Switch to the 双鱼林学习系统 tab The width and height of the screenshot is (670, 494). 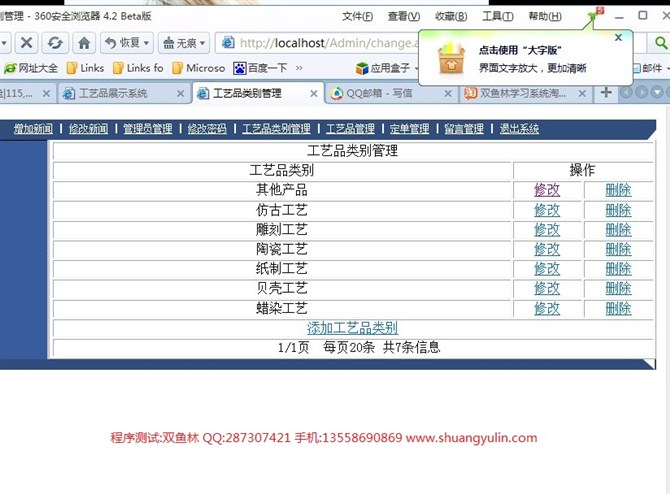coord(523,93)
